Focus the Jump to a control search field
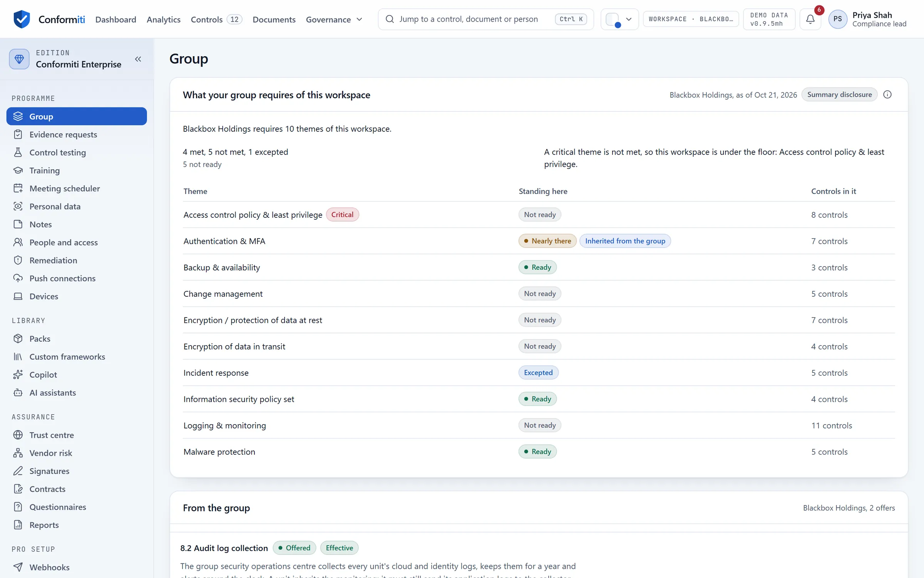The width and height of the screenshot is (924, 578). [486, 19]
